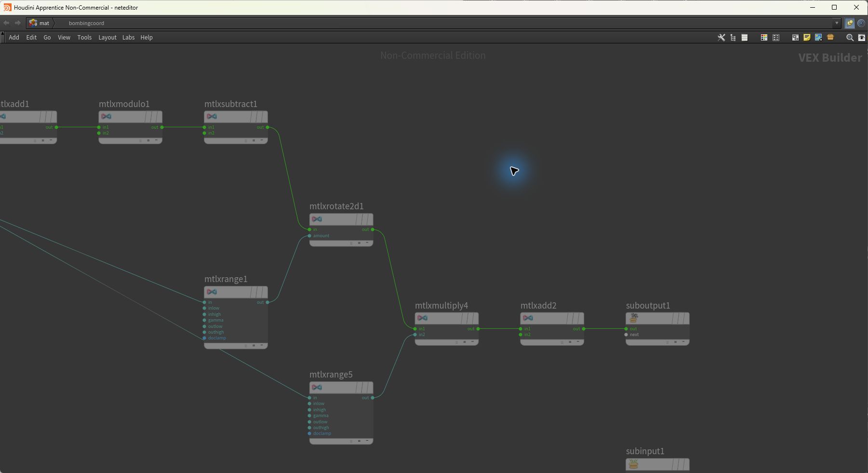The width and height of the screenshot is (868, 473).
Task: Open display options eye icon
Action: tap(862, 38)
